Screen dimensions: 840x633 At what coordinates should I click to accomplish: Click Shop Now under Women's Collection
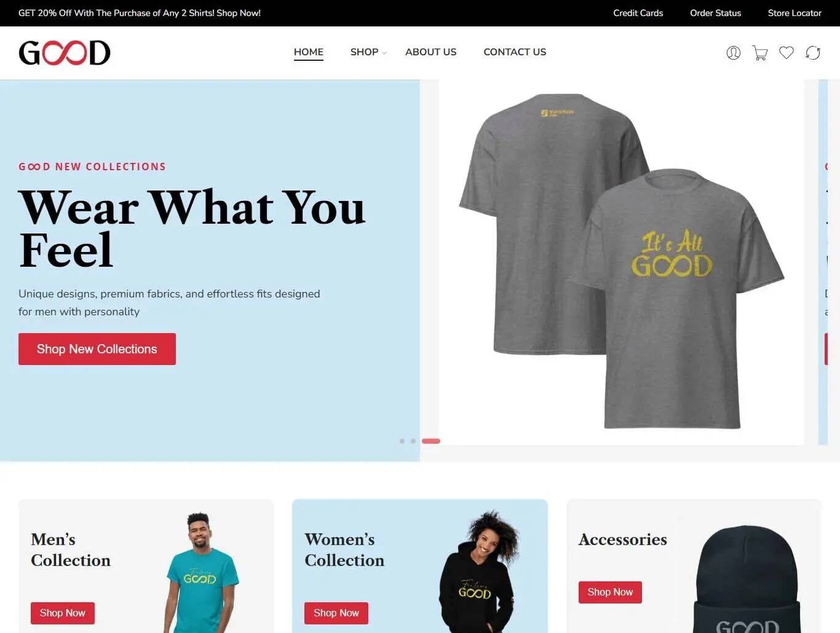[336, 613]
